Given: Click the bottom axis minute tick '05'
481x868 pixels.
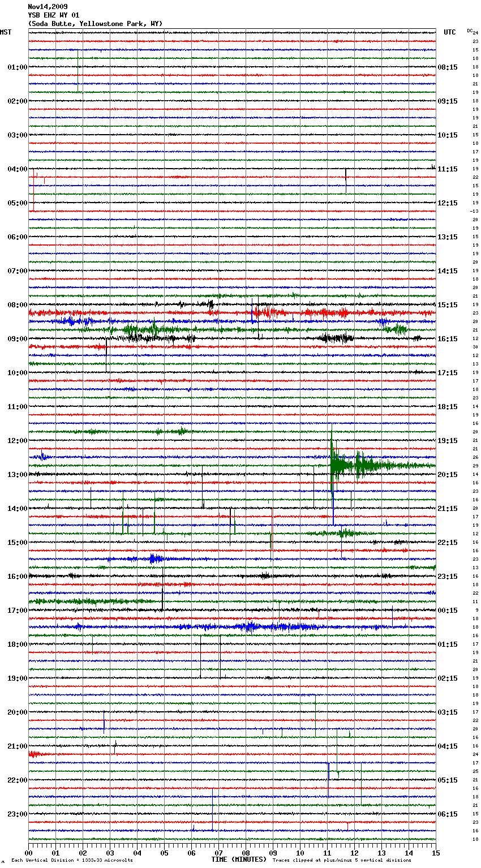Looking at the screenshot, I should (x=164, y=853).
